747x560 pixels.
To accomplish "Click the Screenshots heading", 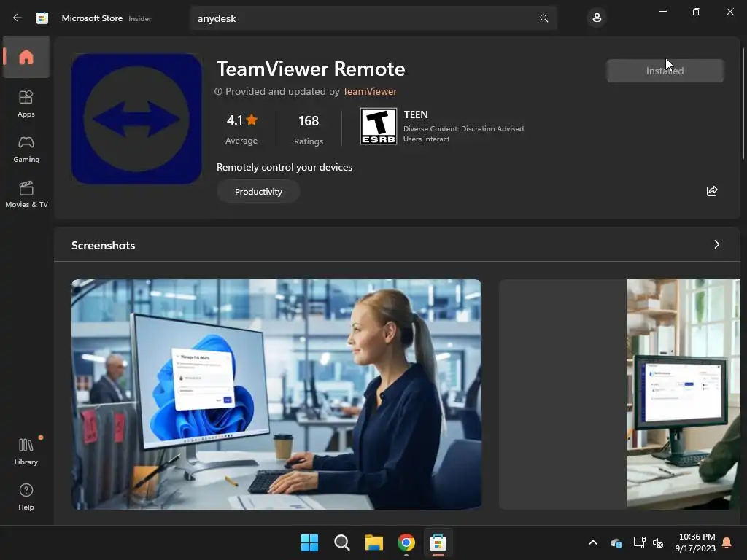I will pyautogui.click(x=104, y=245).
